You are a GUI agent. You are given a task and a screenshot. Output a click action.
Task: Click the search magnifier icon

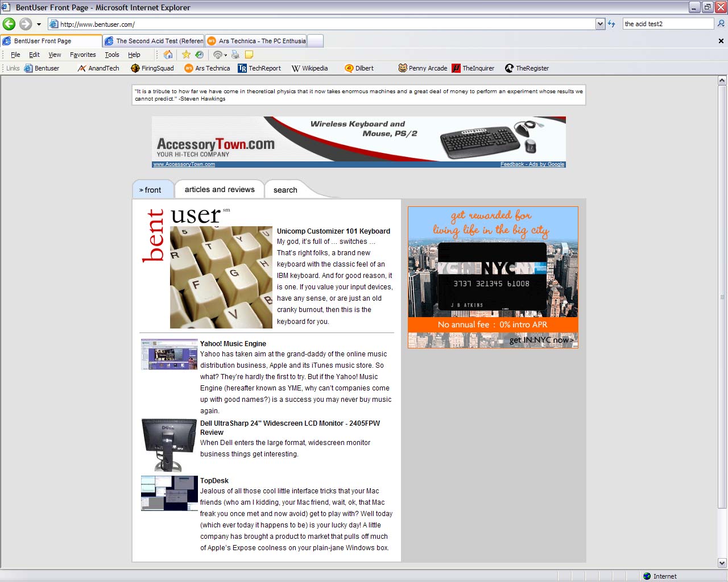(721, 24)
